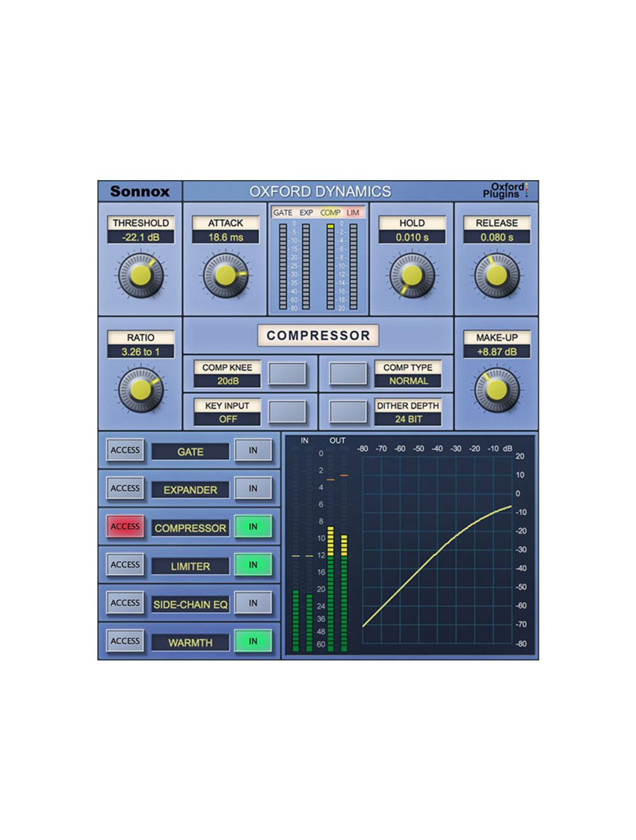Turn the RATIO knob
636x840 pixels.
coord(141,388)
